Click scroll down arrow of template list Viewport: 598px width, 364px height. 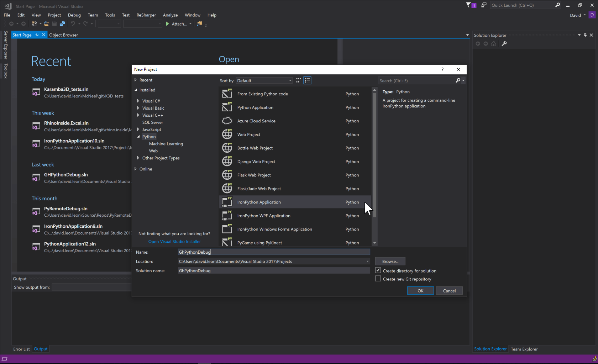tap(374, 243)
